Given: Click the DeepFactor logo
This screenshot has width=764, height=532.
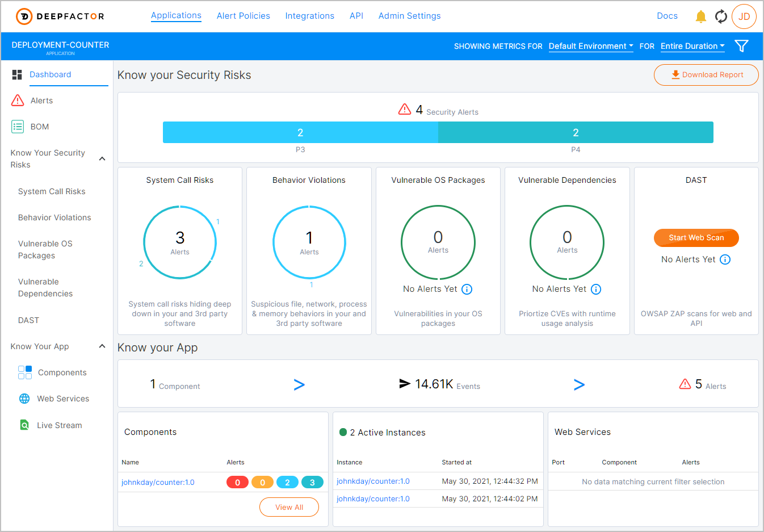Looking at the screenshot, I should click(x=60, y=16).
